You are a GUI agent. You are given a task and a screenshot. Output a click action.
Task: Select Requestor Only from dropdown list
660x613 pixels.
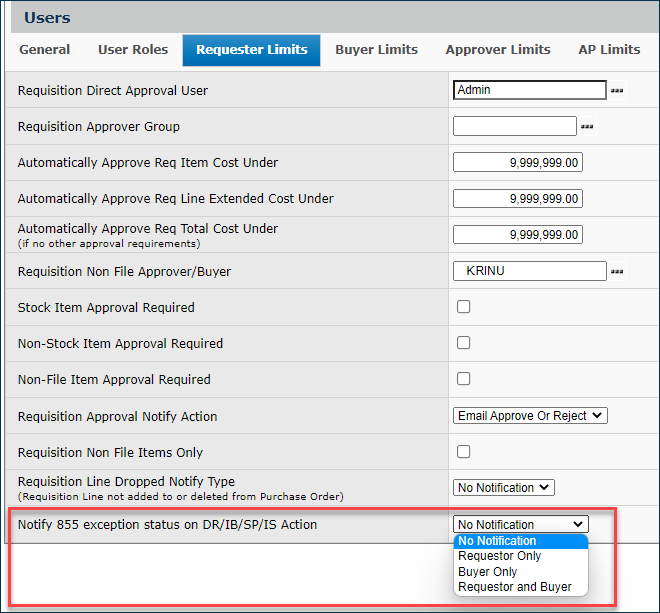499,556
